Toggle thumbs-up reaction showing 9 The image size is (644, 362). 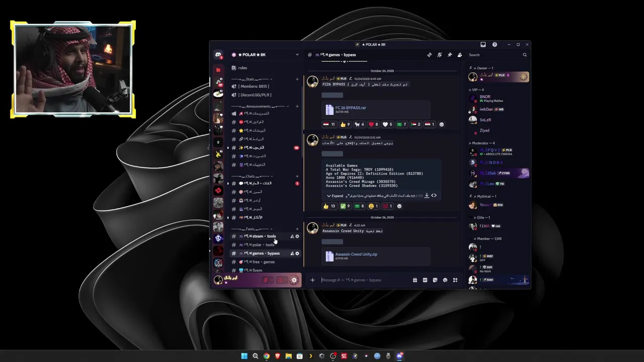tap(345, 124)
